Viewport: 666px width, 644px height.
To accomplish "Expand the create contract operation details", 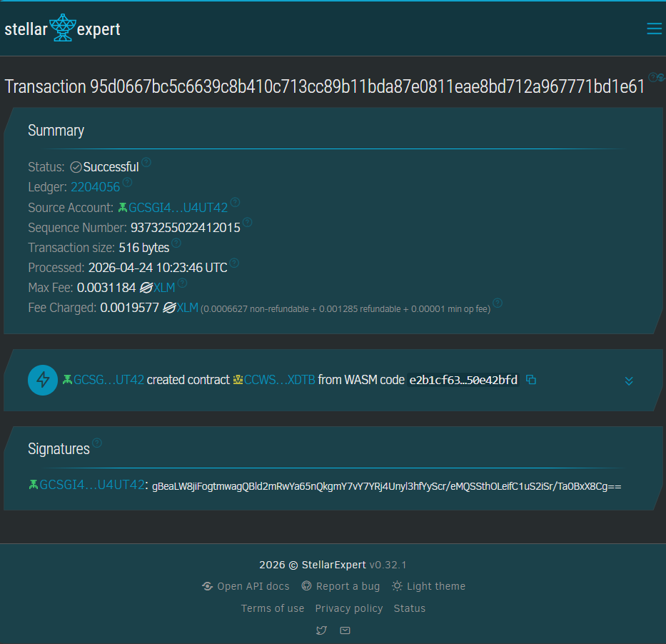I will tap(629, 381).
